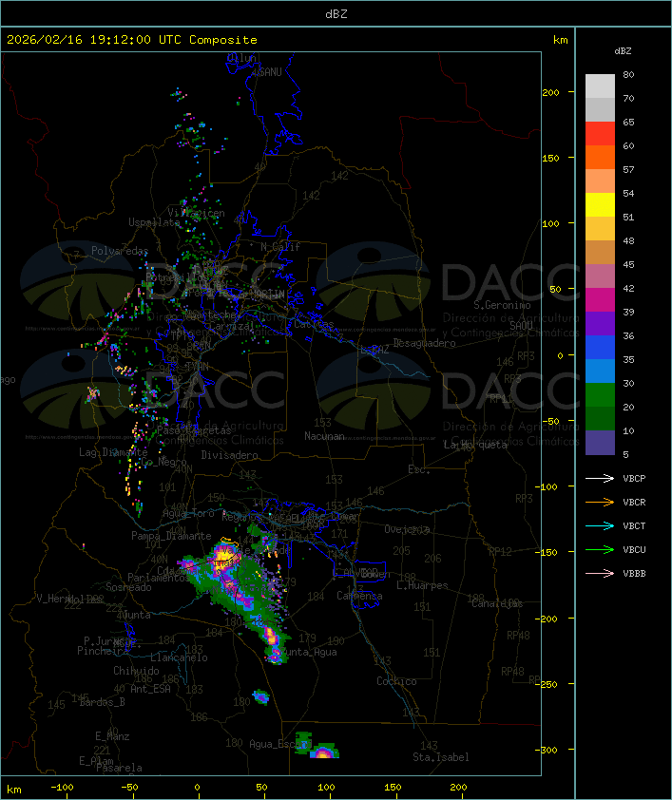
Task: Click the pink VBBB arrow symbol
Action: (600, 574)
